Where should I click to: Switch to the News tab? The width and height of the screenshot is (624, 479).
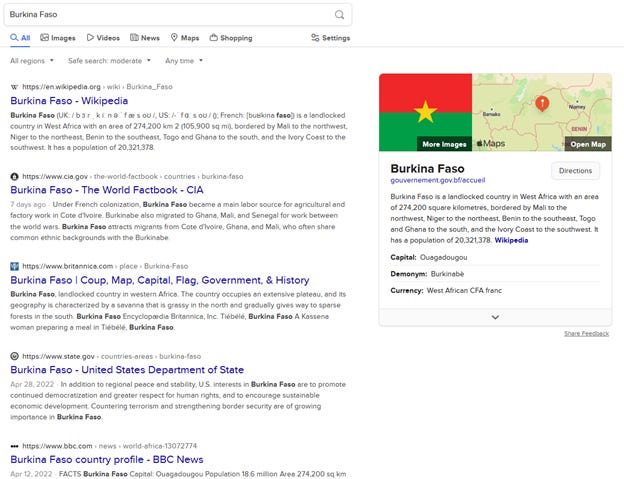point(145,38)
